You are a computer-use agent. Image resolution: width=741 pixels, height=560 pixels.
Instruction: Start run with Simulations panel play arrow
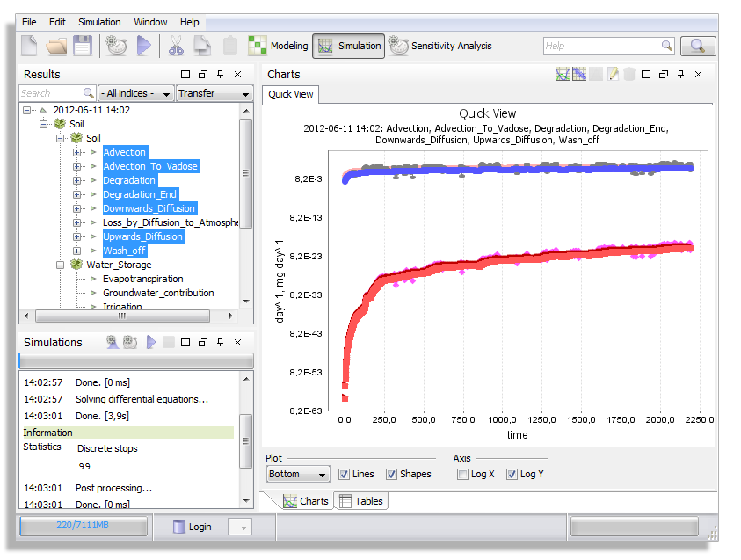(151, 342)
